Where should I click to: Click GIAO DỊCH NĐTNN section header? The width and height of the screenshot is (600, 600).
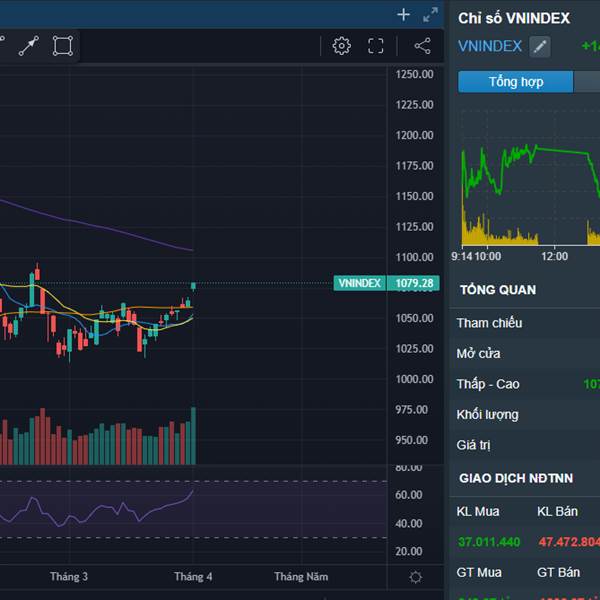[516, 478]
